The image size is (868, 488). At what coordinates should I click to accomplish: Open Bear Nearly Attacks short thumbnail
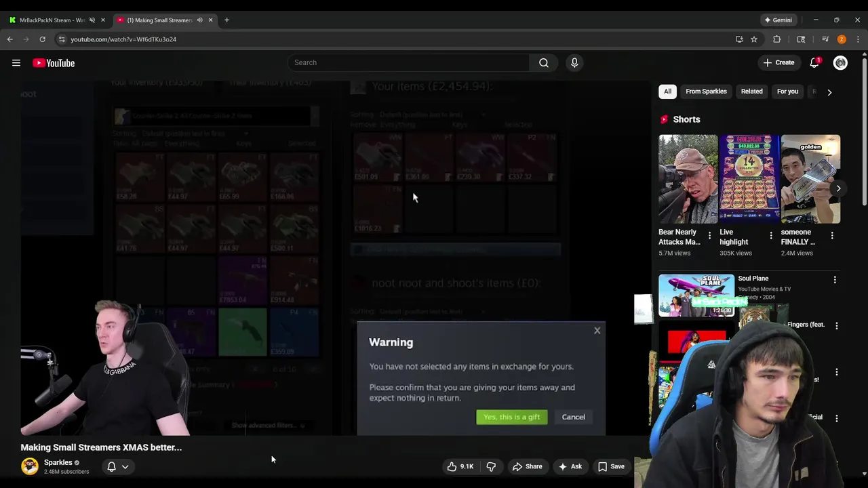pyautogui.click(x=688, y=179)
